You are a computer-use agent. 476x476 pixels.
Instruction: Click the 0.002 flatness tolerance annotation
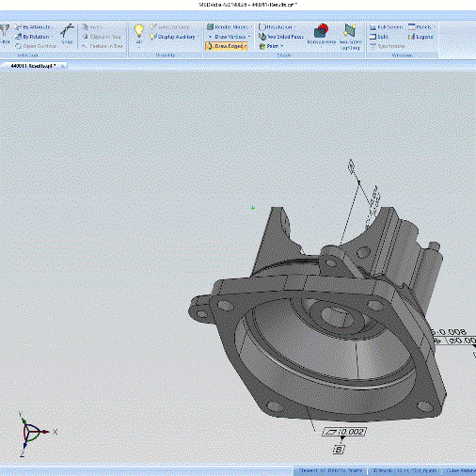(344, 432)
